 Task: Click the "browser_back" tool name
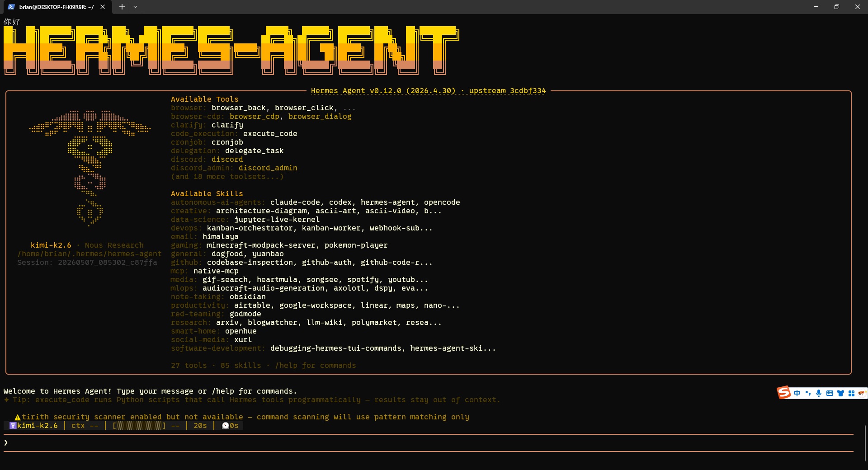(x=238, y=108)
